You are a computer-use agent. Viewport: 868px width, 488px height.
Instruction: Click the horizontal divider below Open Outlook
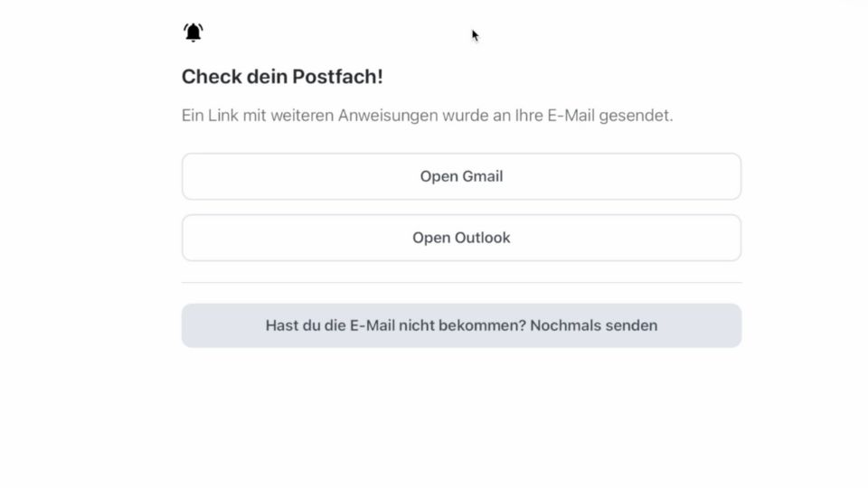tap(461, 283)
